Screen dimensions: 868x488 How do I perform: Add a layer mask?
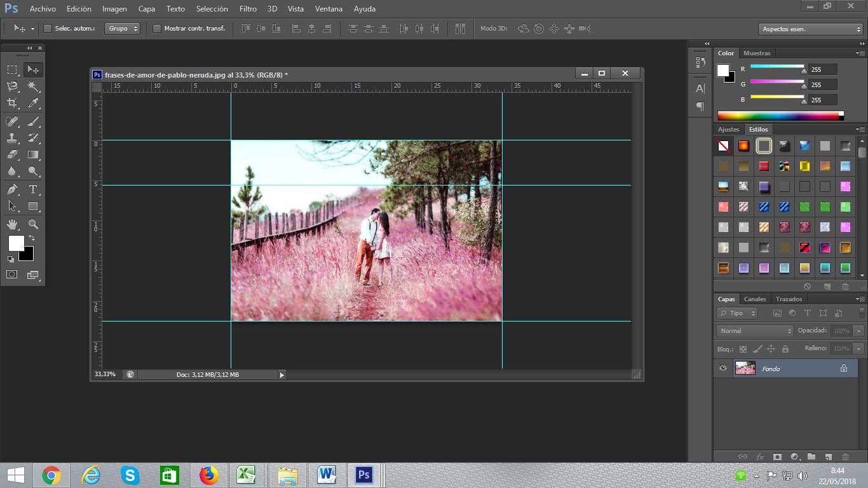(776, 456)
